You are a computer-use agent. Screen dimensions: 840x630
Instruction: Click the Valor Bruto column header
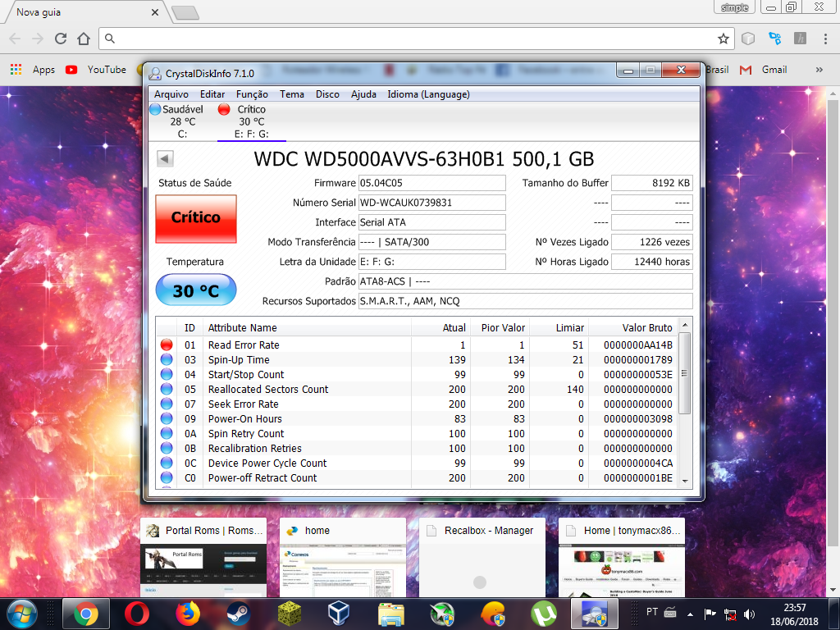(633, 328)
